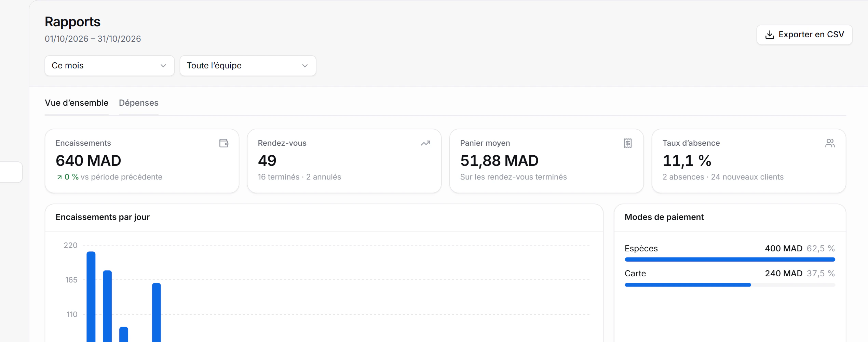This screenshot has height=342, width=868.
Task: Click the wallet icon in Encaissements card
Action: point(224,143)
